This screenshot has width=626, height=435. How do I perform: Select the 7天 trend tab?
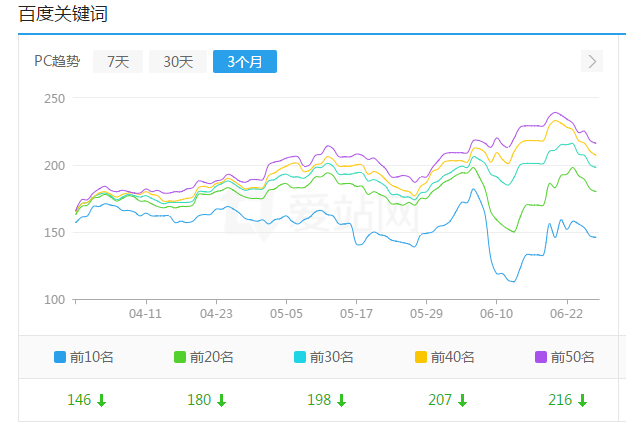click(x=118, y=61)
